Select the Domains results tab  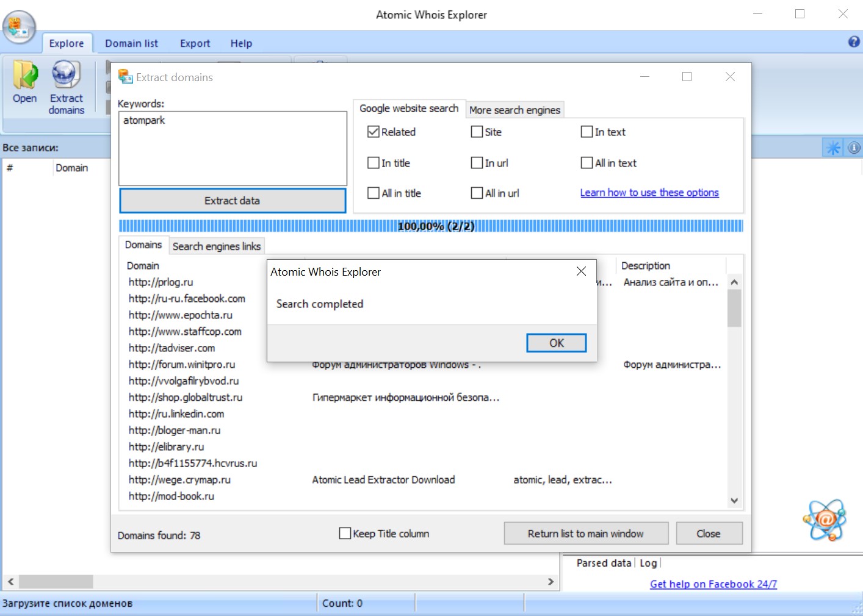(x=143, y=245)
